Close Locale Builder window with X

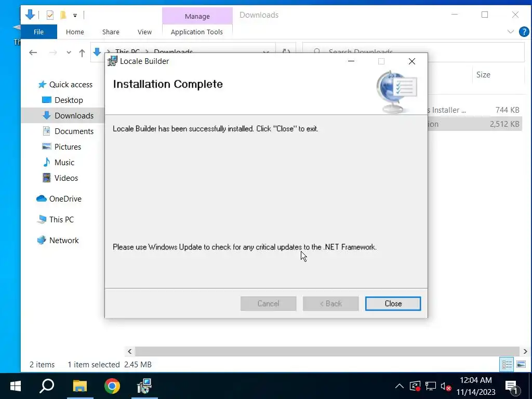tap(412, 61)
